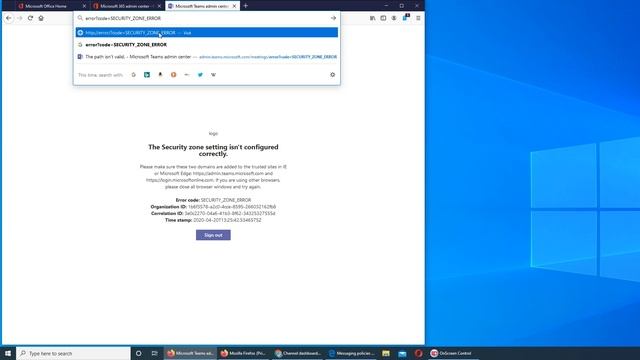Pick 'The path isn't valid' Teams admin history suggestion

207,57
